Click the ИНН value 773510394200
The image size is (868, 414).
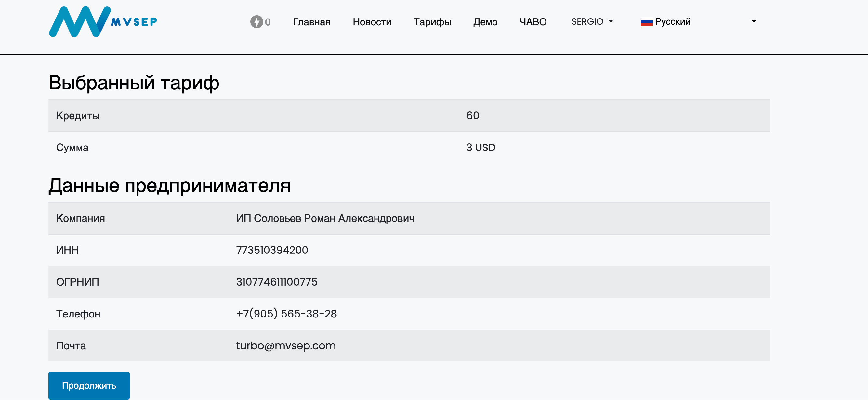click(271, 250)
